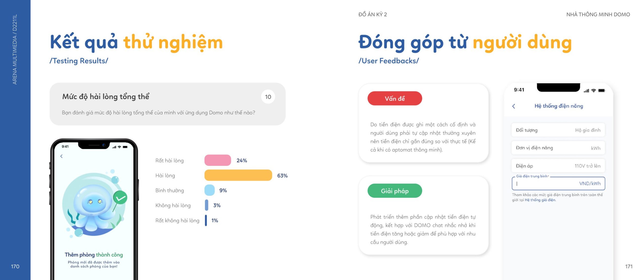
Task: Click the circled number 10 badge
Action: pos(268,97)
